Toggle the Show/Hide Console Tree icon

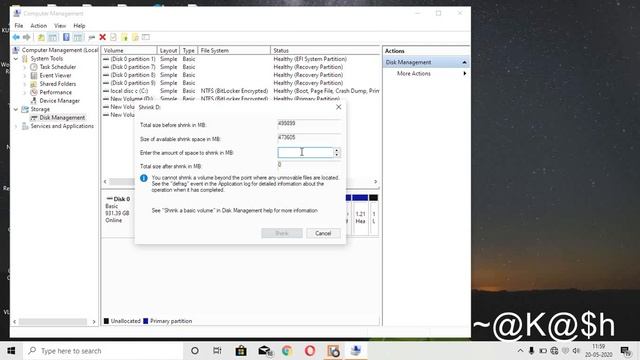pos(53,38)
